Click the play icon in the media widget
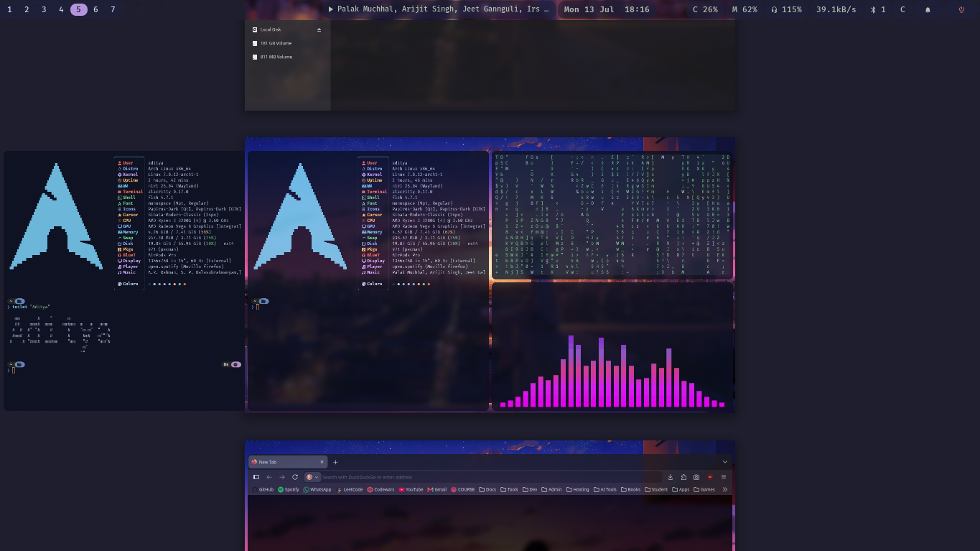 pos(331,9)
